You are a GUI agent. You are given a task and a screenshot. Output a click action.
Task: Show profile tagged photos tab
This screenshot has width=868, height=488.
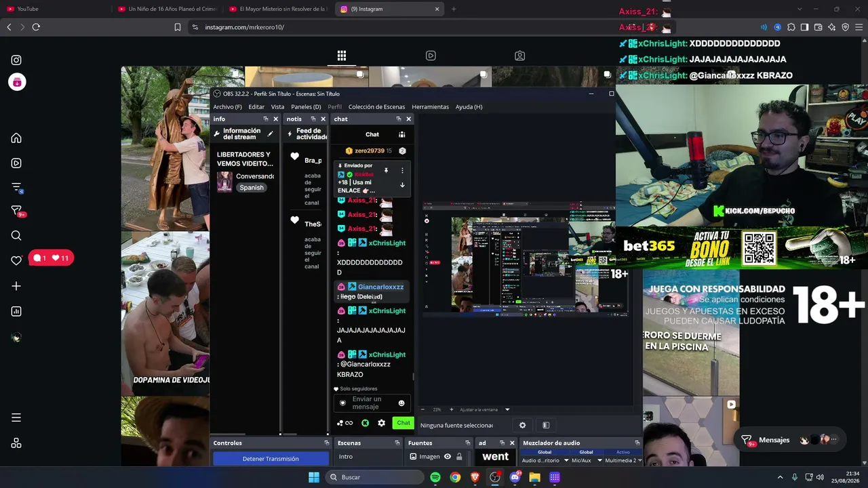519,56
